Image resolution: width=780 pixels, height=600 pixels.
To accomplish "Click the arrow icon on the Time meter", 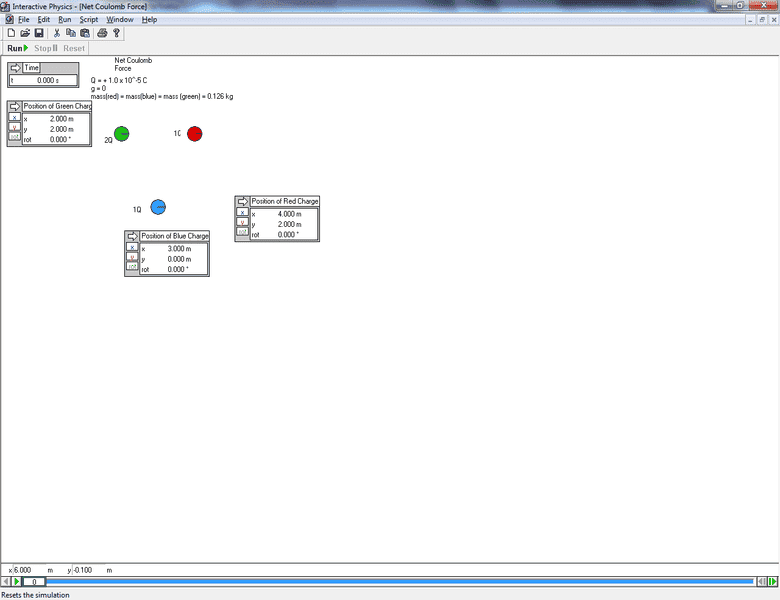I will pos(15,68).
